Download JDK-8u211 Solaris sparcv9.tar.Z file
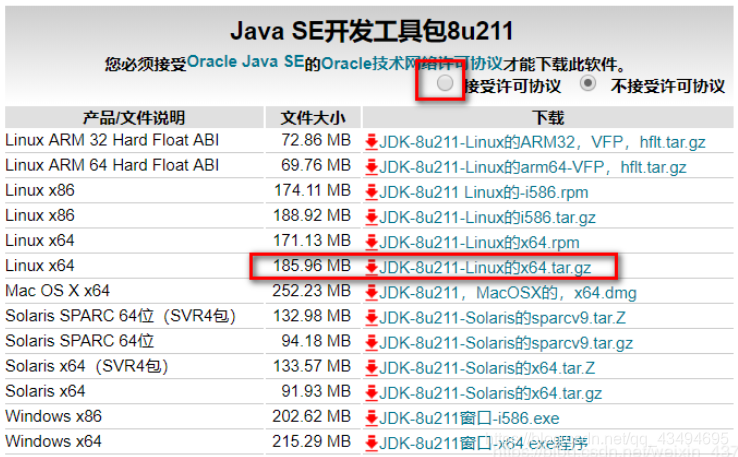Screen dimensions: 738x457 point(502,318)
